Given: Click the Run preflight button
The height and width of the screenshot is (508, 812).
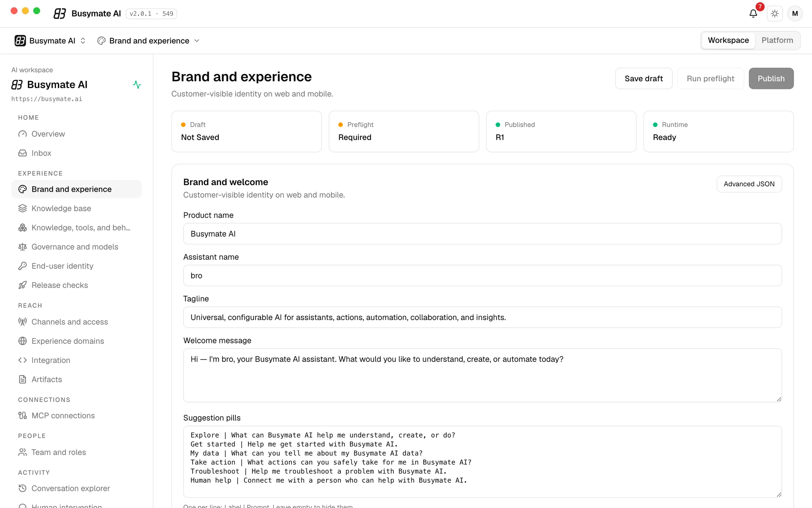Looking at the screenshot, I should (x=710, y=79).
